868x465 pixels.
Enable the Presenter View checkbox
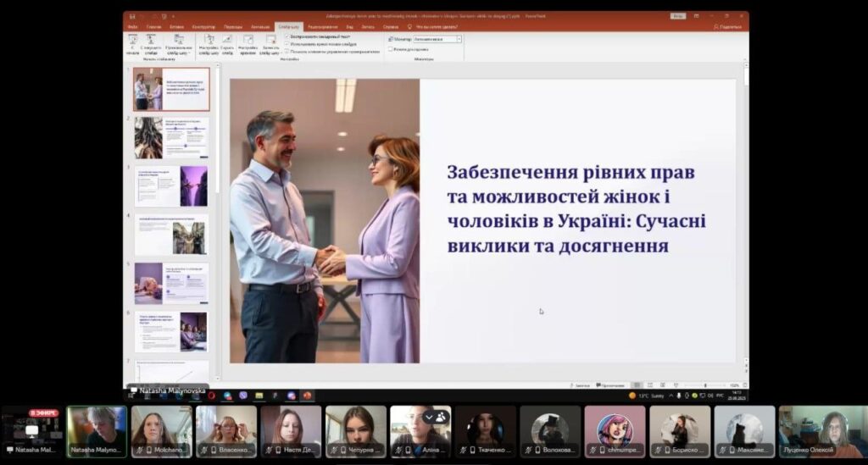click(x=390, y=49)
